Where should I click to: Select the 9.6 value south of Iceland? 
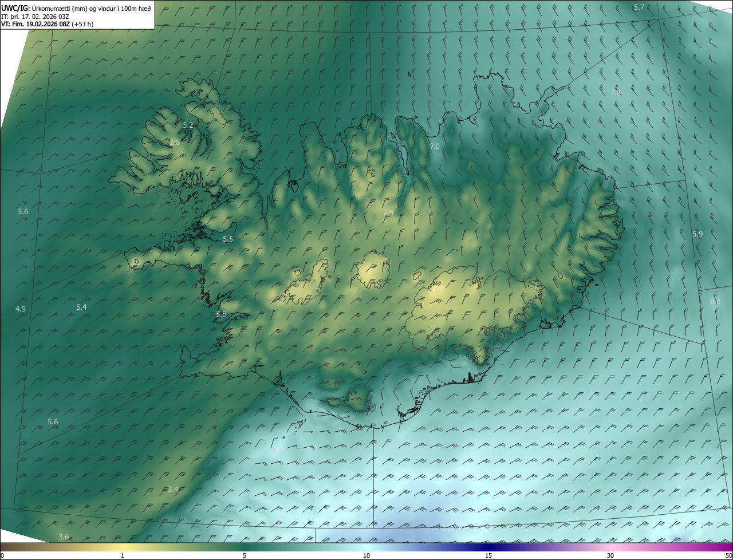[x=277, y=451]
